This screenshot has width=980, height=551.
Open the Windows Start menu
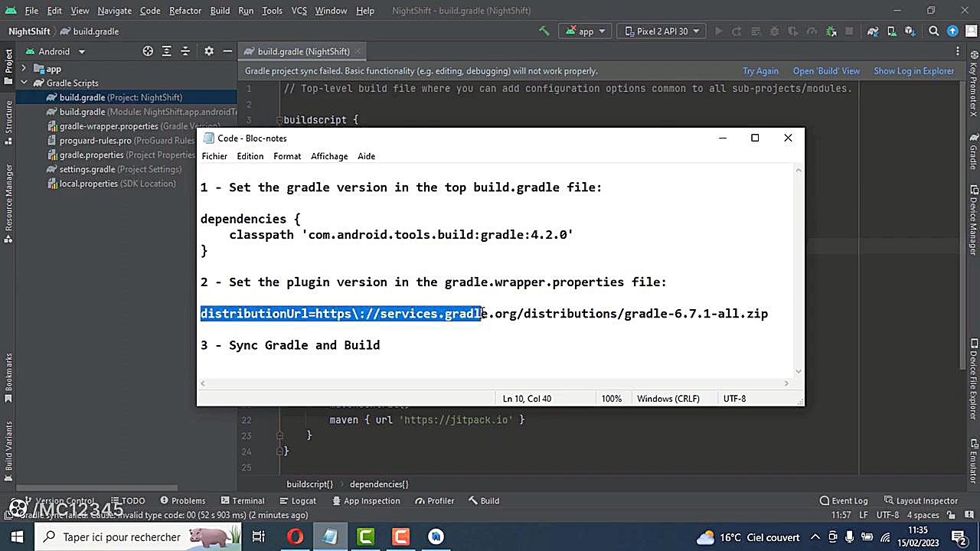coord(17,536)
